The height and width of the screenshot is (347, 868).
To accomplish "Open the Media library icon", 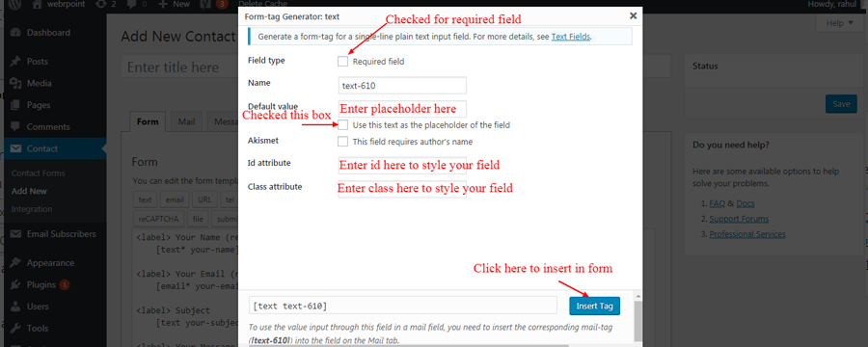I will (x=15, y=84).
